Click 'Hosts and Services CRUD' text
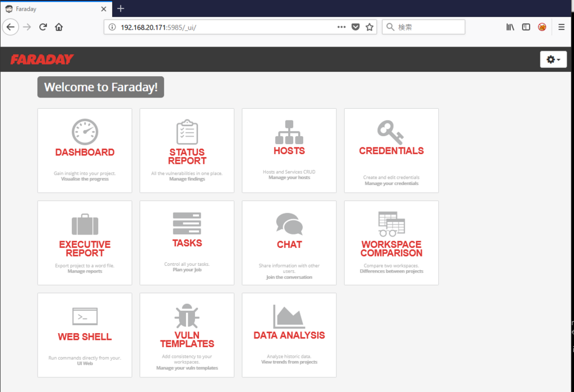This screenshot has height=392, width=574. 289,172
